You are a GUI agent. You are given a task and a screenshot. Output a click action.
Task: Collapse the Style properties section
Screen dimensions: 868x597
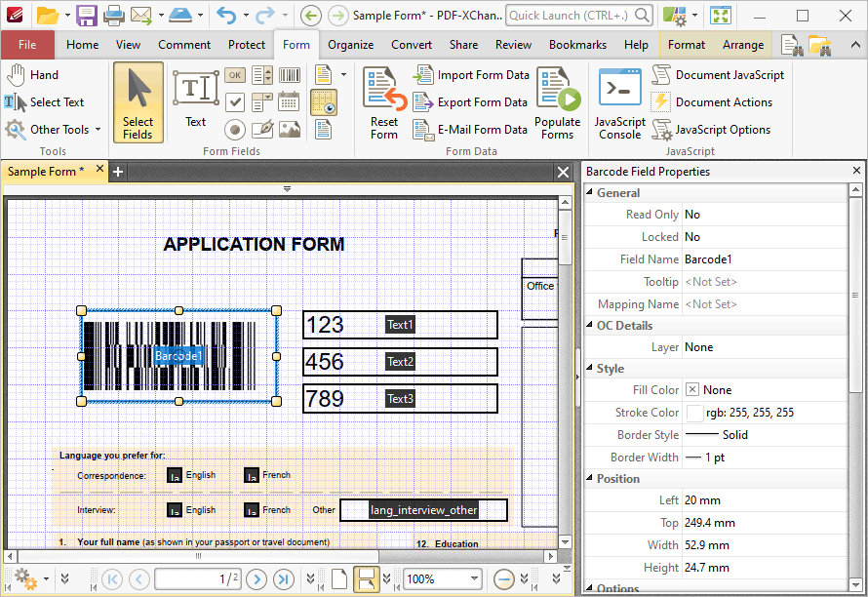point(589,368)
